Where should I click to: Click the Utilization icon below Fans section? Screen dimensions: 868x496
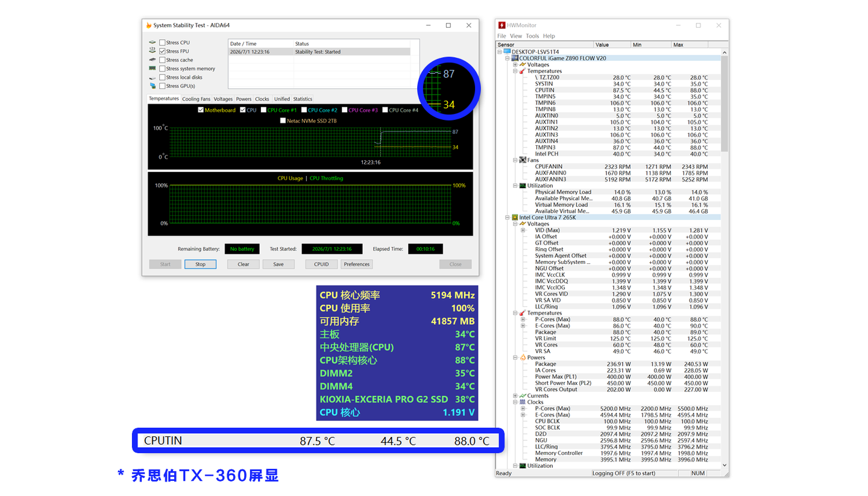[523, 186]
